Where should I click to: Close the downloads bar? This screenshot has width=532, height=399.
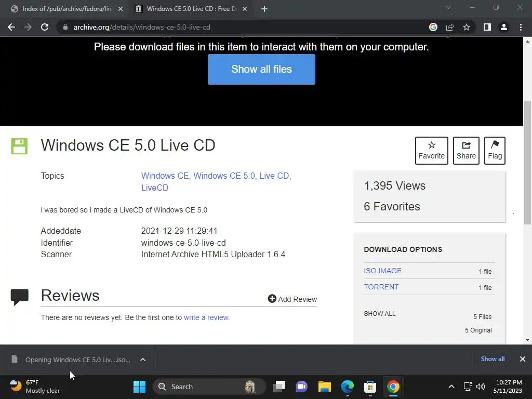tap(523, 358)
